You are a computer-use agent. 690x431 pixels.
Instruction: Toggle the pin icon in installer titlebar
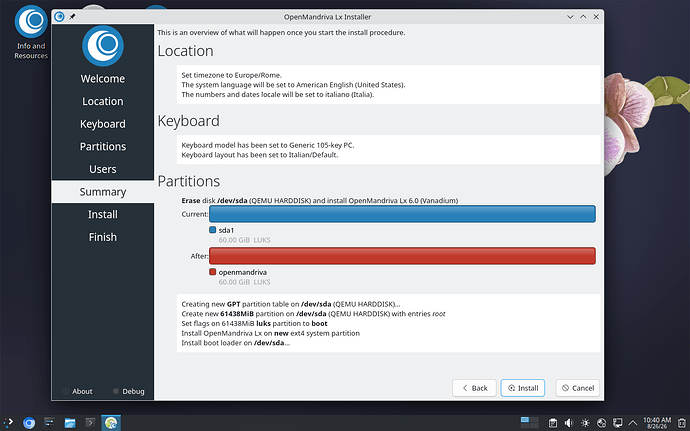coord(72,17)
